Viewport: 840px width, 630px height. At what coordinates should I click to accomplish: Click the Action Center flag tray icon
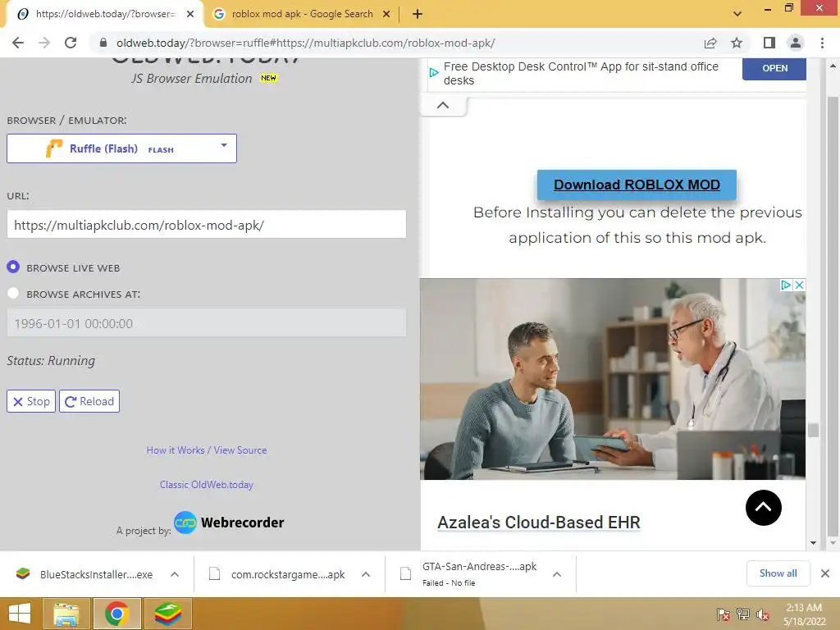724,614
